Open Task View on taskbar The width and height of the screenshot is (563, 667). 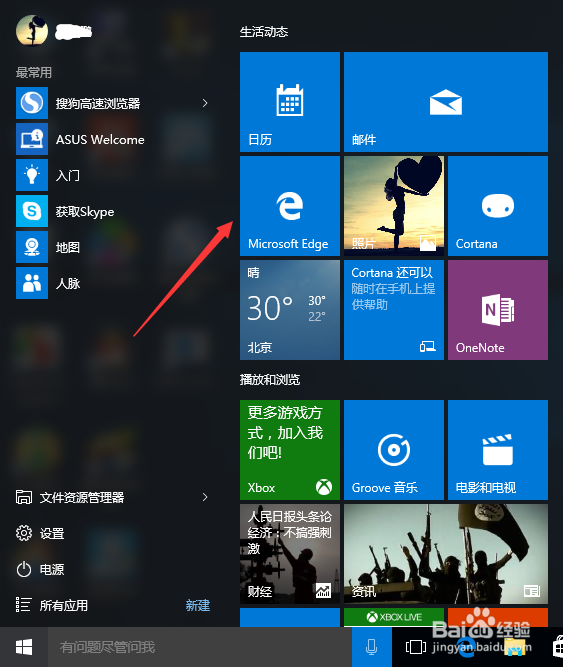[x=415, y=647]
